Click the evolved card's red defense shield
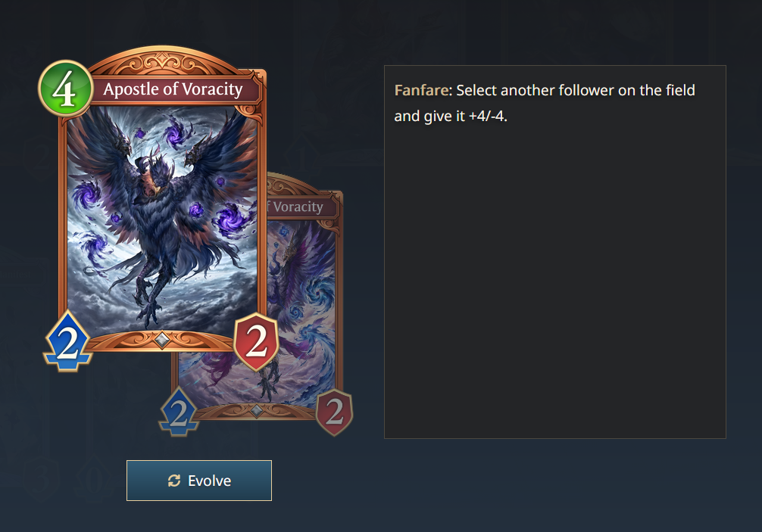This screenshot has width=762, height=532. [x=334, y=412]
